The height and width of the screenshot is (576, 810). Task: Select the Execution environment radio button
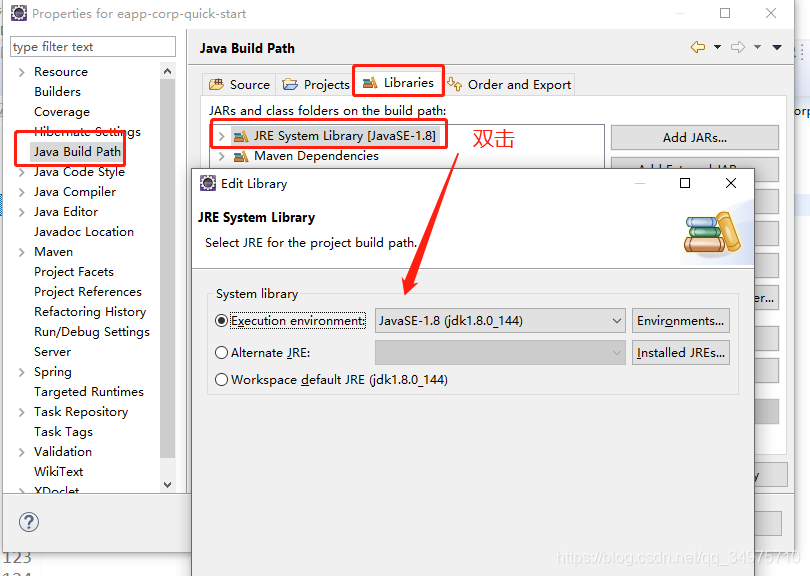pos(221,321)
